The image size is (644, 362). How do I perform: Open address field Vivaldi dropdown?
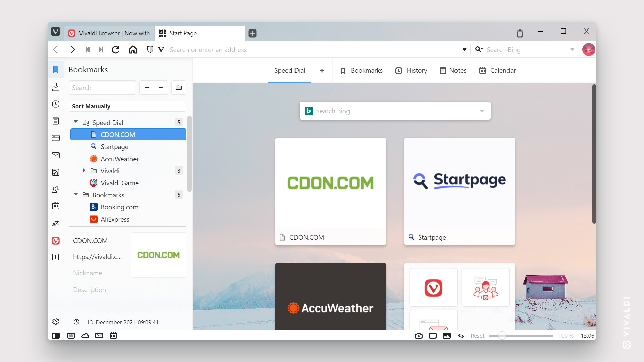tap(161, 50)
